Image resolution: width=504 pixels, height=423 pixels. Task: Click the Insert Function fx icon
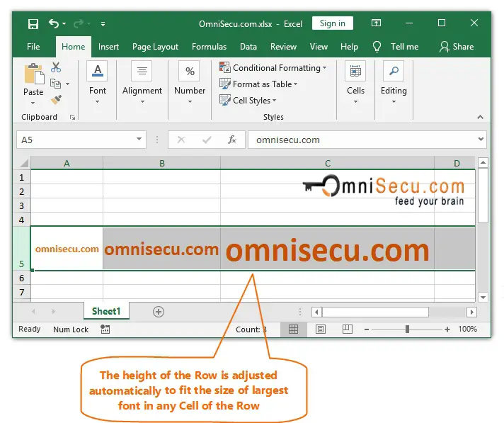click(x=232, y=140)
